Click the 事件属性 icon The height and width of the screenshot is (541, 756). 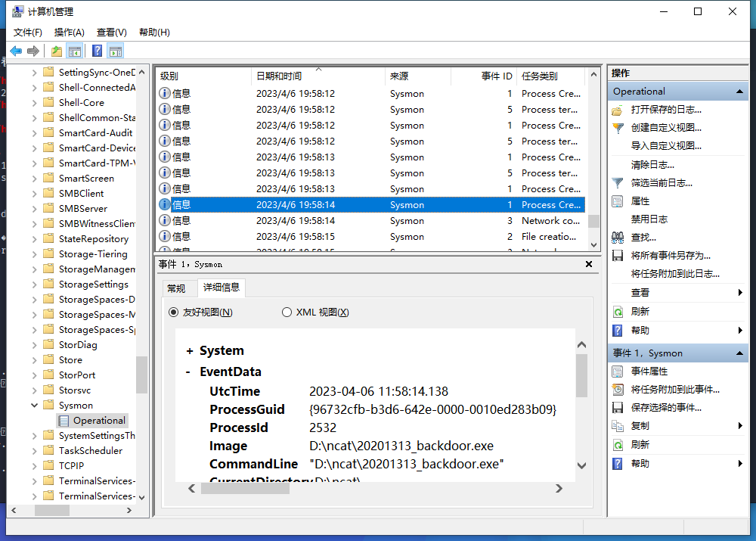tap(618, 372)
